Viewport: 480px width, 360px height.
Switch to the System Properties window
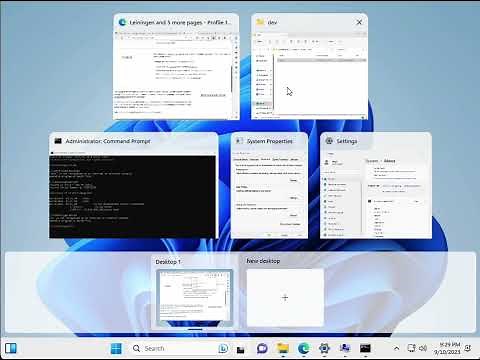coord(269,186)
